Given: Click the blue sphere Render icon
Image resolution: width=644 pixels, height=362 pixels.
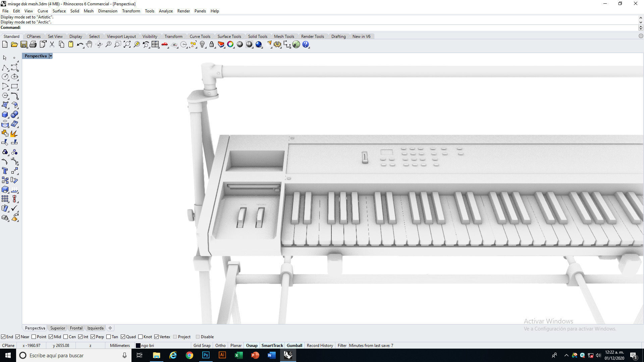Looking at the screenshot, I should click(259, 45).
